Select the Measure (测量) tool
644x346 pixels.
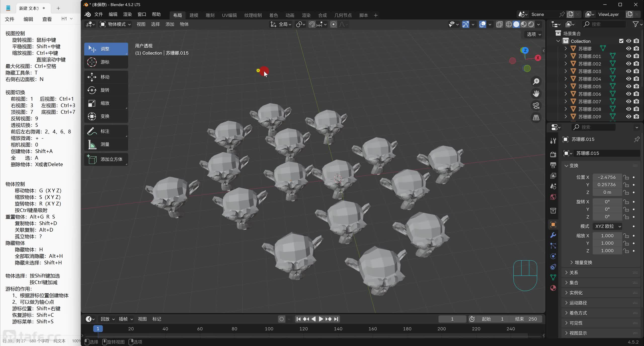[106, 145]
